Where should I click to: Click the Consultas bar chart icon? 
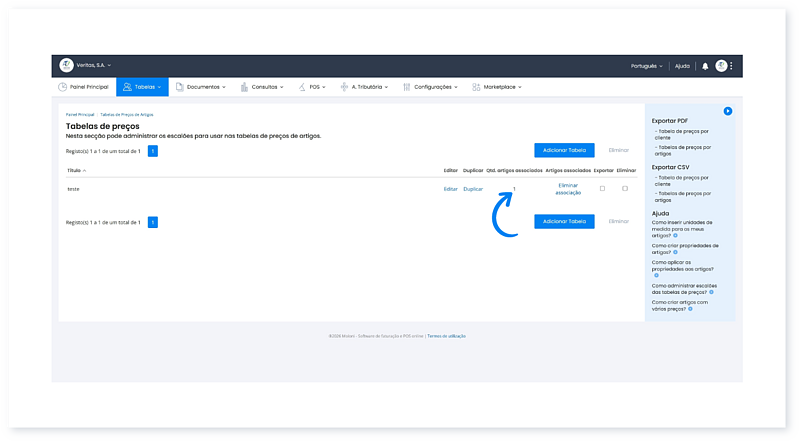coord(244,87)
